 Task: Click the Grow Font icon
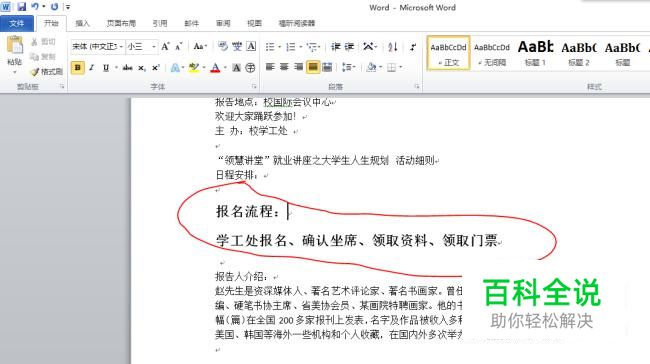point(165,46)
